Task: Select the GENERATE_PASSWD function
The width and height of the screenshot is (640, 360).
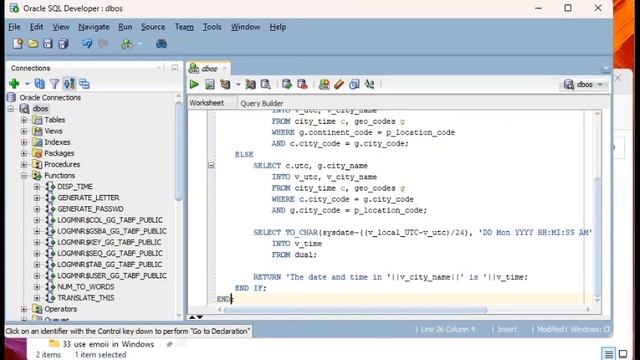Action: click(x=90, y=209)
